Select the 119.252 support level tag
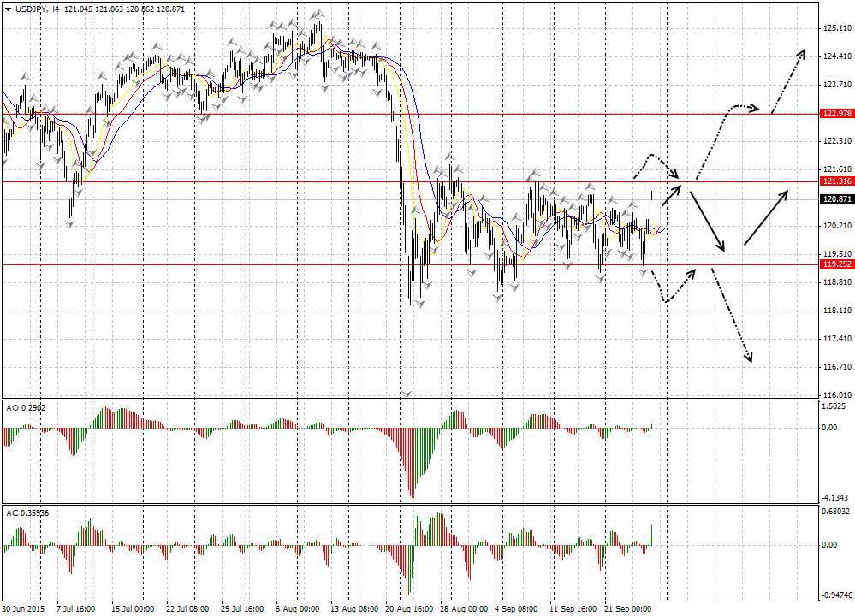The height and width of the screenshot is (616, 855). [836, 264]
